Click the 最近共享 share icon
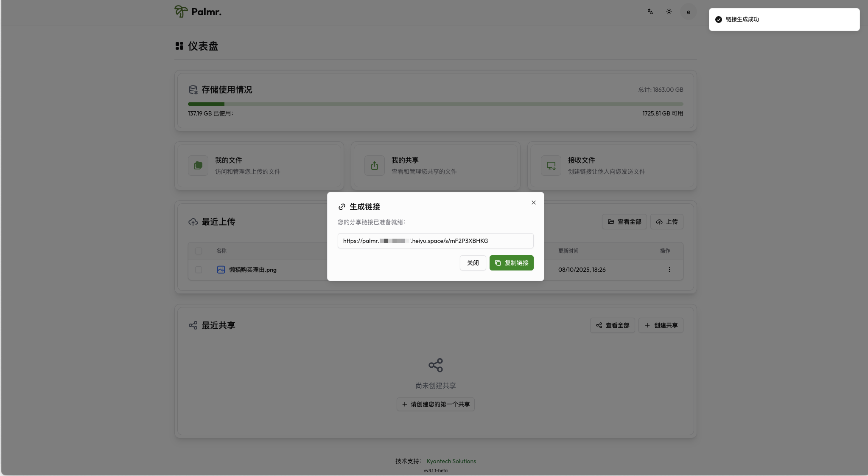 193,325
